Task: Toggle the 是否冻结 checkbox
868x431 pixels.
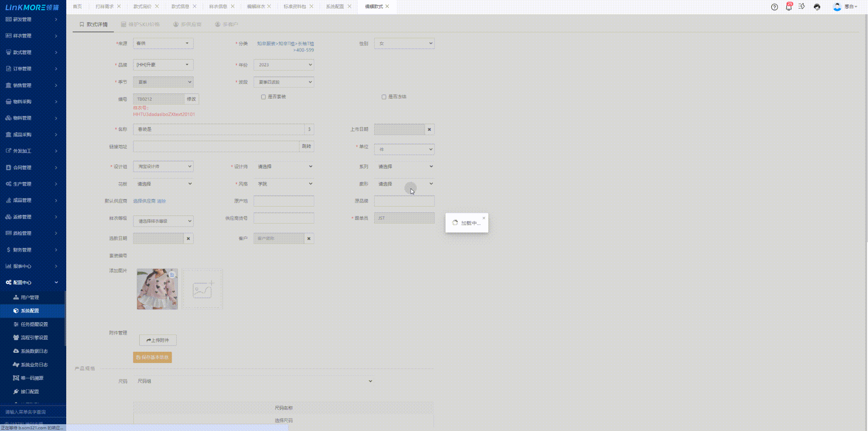Action: click(x=384, y=97)
